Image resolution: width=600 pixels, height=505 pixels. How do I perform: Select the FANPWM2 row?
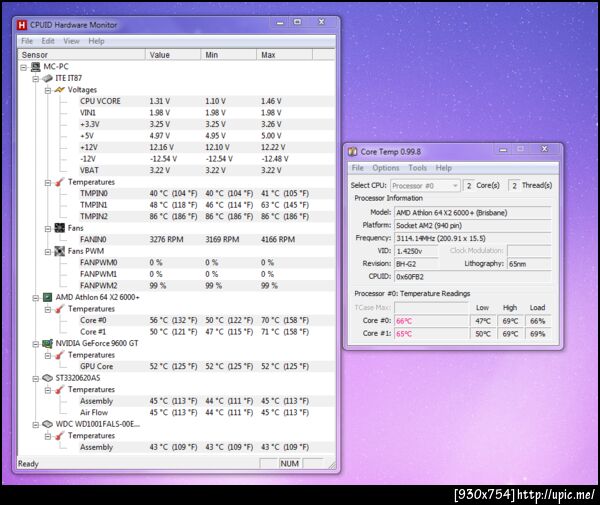pyautogui.click(x=207, y=286)
